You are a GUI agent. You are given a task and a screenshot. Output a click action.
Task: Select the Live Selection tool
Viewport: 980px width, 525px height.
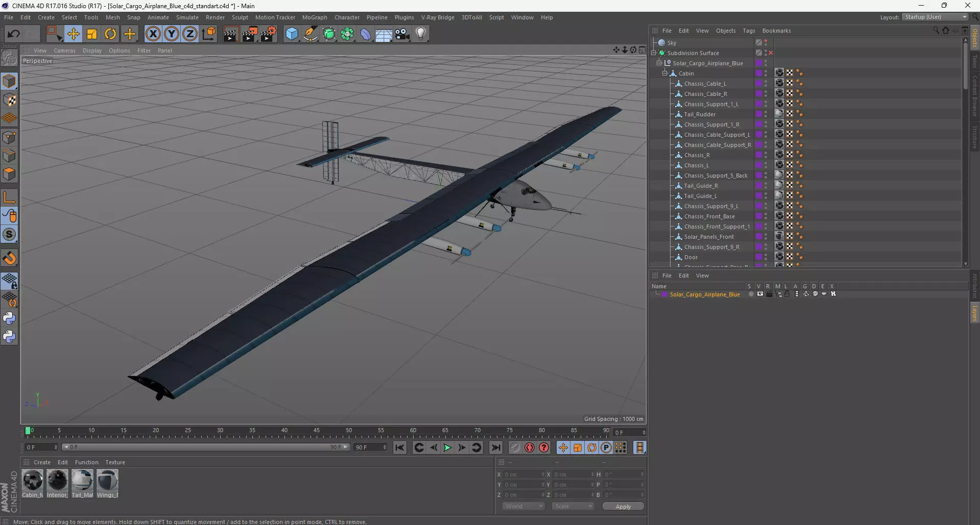pyautogui.click(x=54, y=34)
